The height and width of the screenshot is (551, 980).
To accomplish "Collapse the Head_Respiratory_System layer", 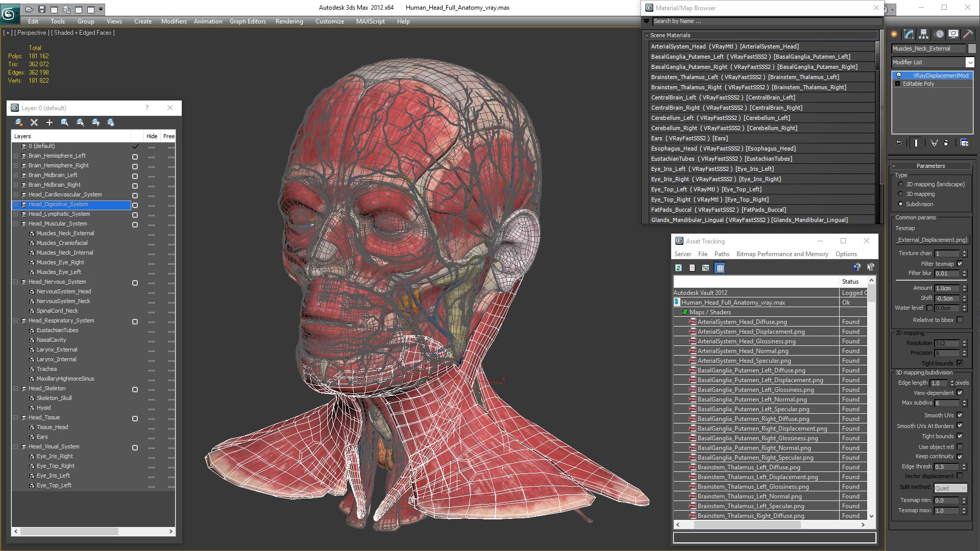I will tap(16, 320).
